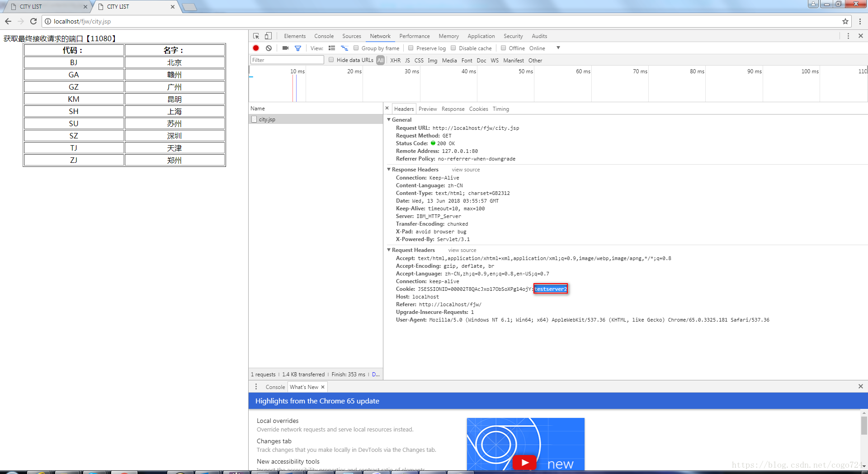The image size is (868, 474).
Task: Click view source for Request Headers
Action: point(462,250)
